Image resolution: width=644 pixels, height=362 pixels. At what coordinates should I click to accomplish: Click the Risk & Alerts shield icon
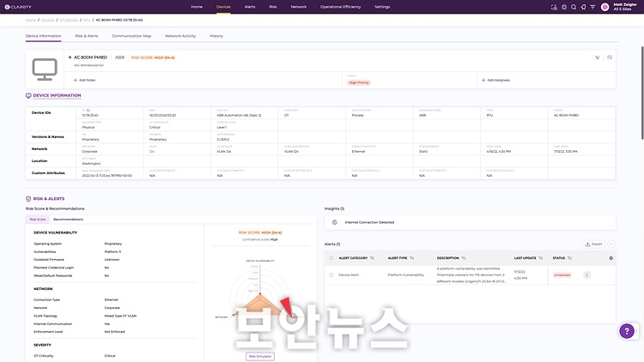point(28,199)
